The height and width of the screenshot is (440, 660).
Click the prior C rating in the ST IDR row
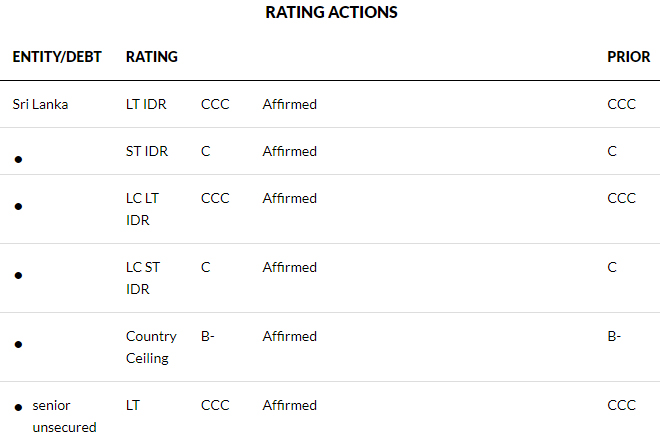point(612,151)
